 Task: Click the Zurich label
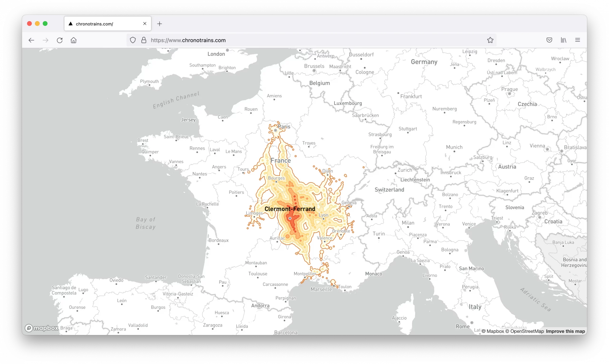(405, 170)
